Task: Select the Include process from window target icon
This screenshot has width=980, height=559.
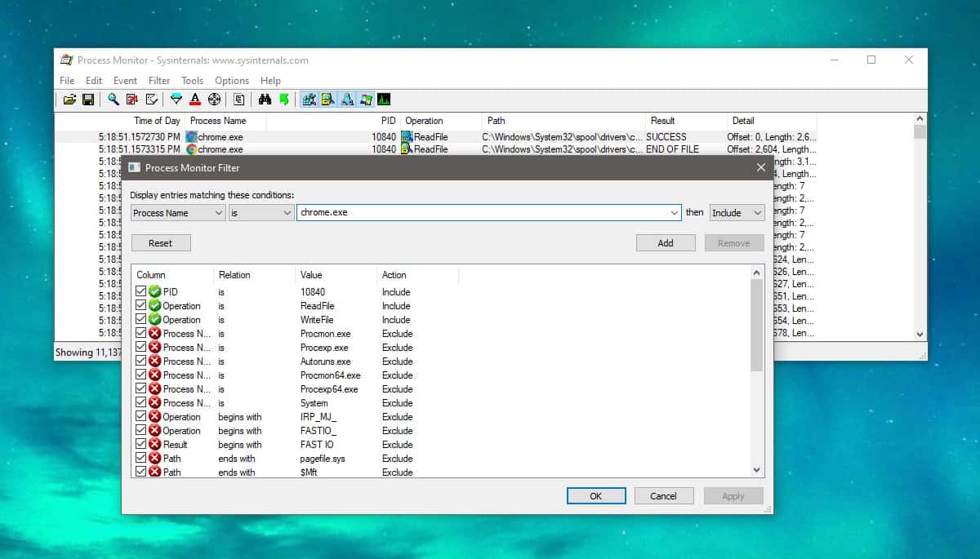Action: [214, 100]
